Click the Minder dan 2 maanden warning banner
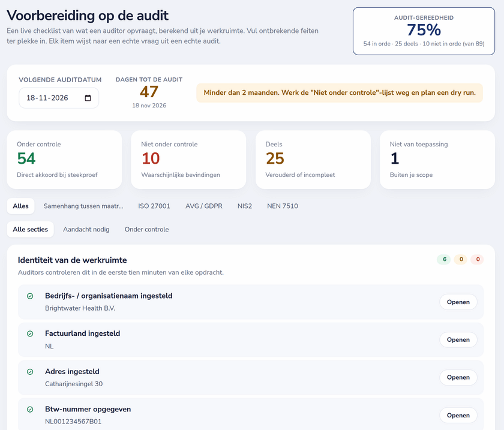 tap(340, 93)
